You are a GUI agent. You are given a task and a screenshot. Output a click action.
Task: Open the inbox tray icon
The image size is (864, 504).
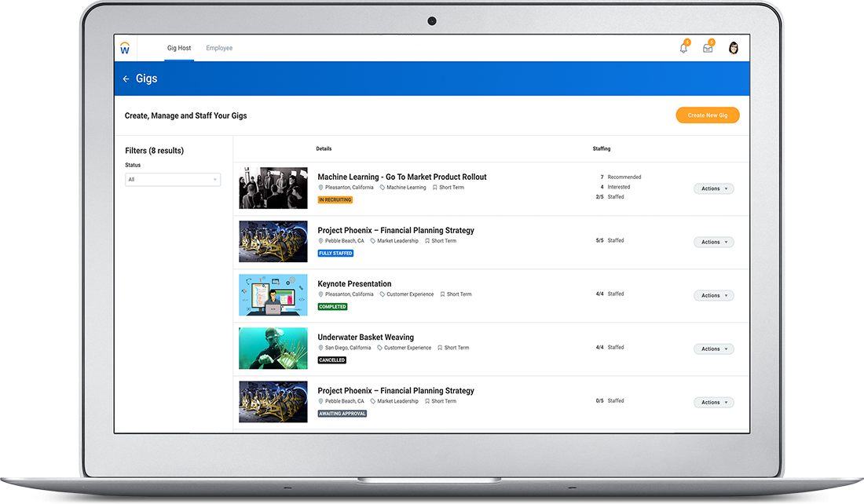tap(708, 47)
